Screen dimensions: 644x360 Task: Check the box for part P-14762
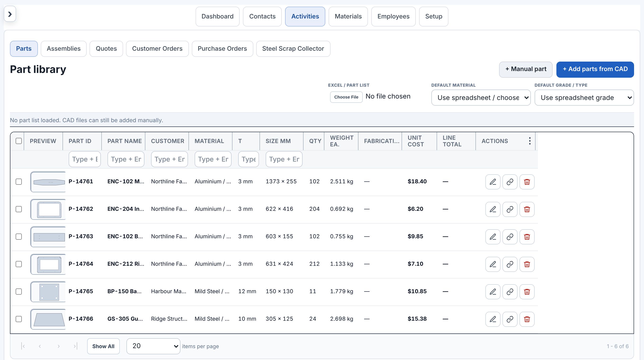click(x=19, y=209)
